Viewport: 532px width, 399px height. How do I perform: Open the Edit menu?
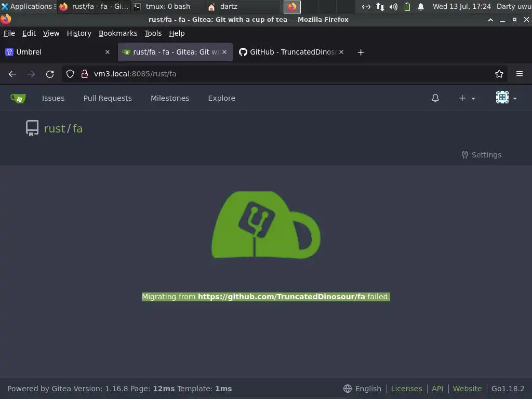pyautogui.click(x=29, y=33)
